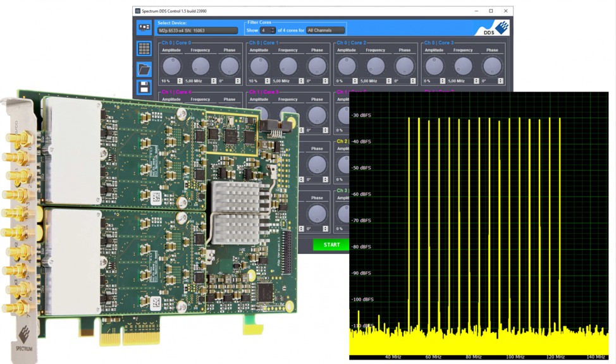Save the configuration with the floppy icon
This screenshot has width=616, height=364.
tap(144, 87)
